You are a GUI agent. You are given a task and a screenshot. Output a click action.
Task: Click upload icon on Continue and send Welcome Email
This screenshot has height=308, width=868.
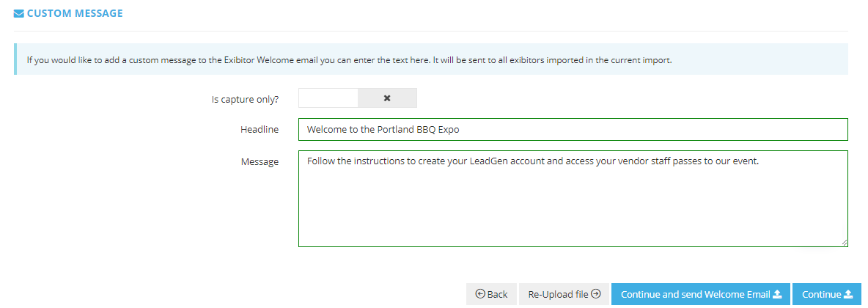[777, 294]
